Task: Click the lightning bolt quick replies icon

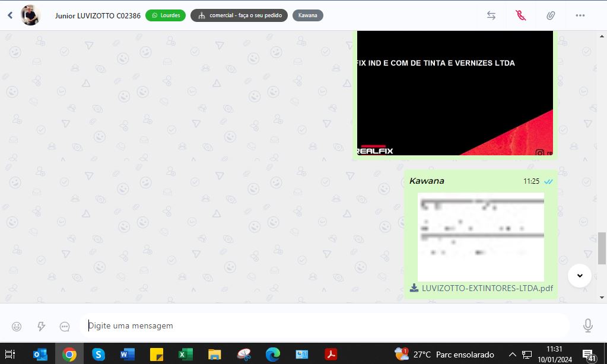Action: coord(41,326)
